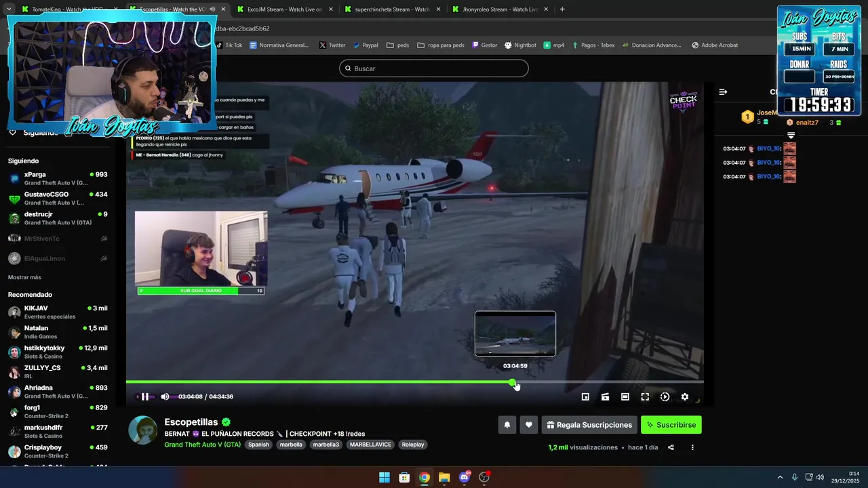Click the Buscar search field

434,68
